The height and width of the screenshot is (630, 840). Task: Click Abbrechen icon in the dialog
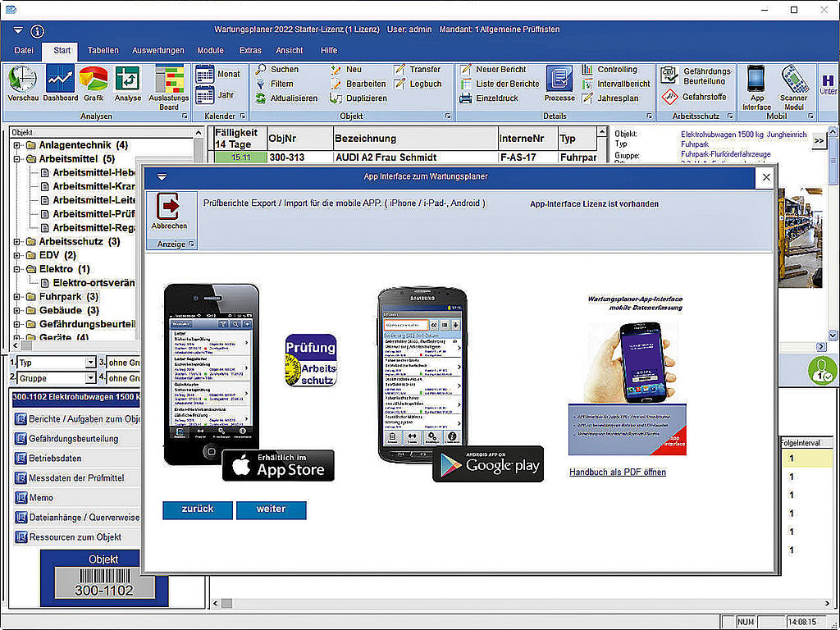(169, 211)
